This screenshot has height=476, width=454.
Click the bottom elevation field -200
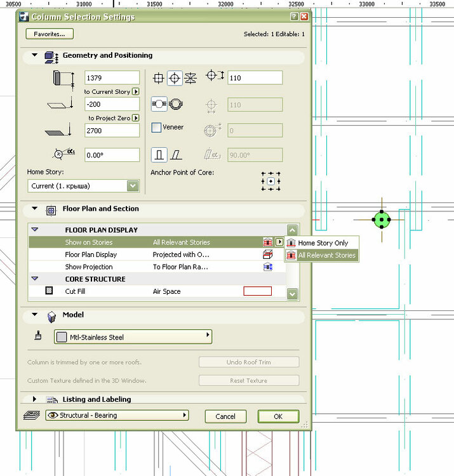point(112,104)
